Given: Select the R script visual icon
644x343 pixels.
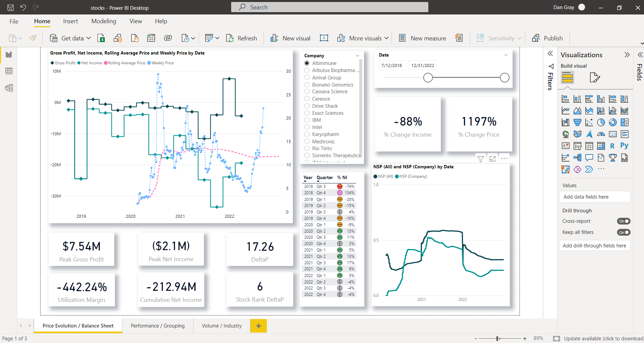Looking at the screenshot, I should point(612,146).
